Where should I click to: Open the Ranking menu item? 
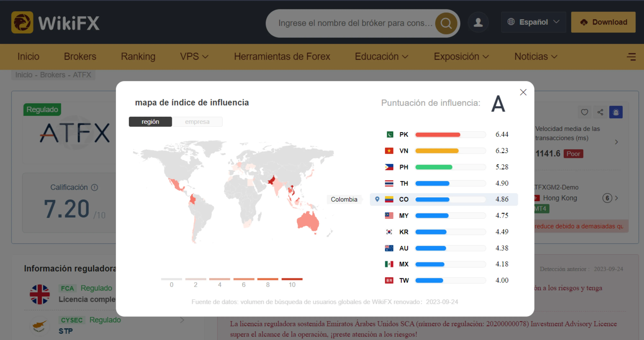click(138, 57)
